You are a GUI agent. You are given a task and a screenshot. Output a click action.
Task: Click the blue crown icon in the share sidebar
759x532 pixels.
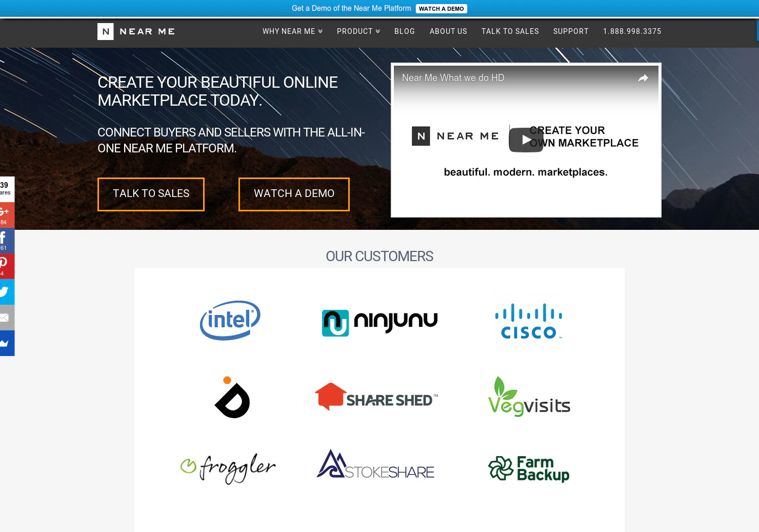[7, 343]
